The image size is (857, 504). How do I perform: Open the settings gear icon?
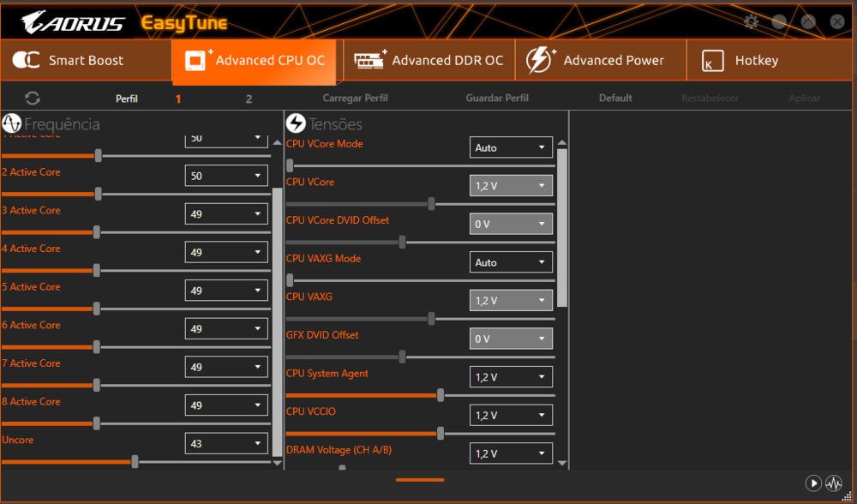pos(752,22)
